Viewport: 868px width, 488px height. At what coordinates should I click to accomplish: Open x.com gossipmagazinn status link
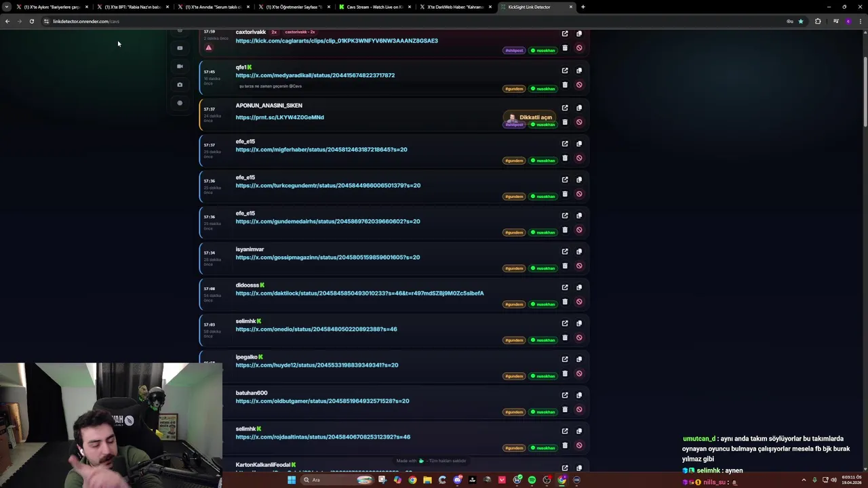pyautogui.click(x=328, y=257)
